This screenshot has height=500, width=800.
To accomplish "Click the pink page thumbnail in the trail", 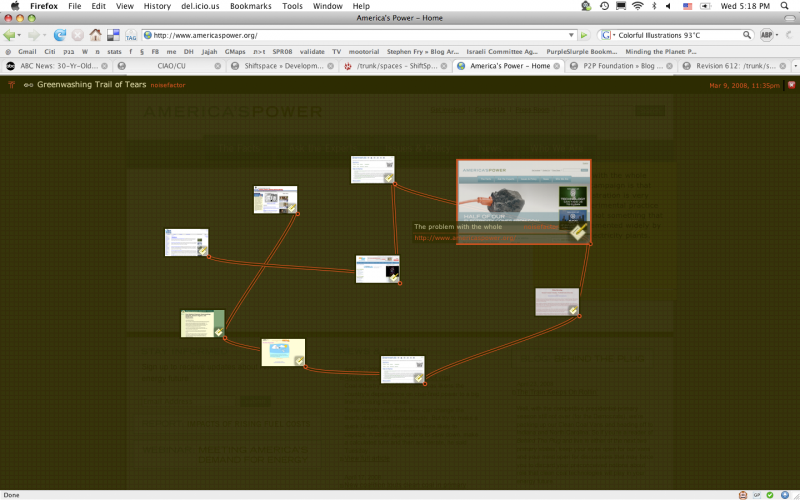I will [557, 302].
